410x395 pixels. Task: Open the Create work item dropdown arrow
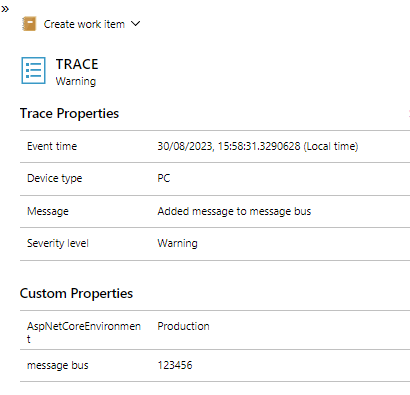[136, 24]
